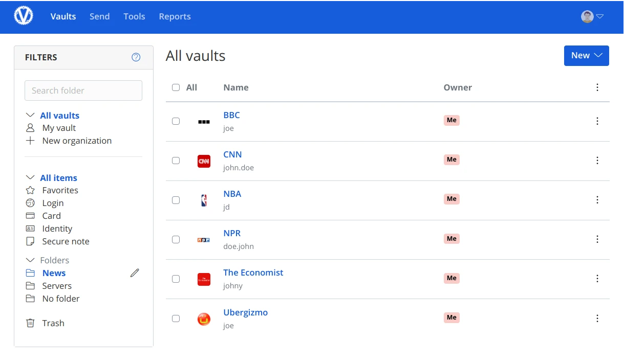Viewport: 624px width, 364px height.
Task: Click the three-dot menu in table header
Action: tap(597, 87)
